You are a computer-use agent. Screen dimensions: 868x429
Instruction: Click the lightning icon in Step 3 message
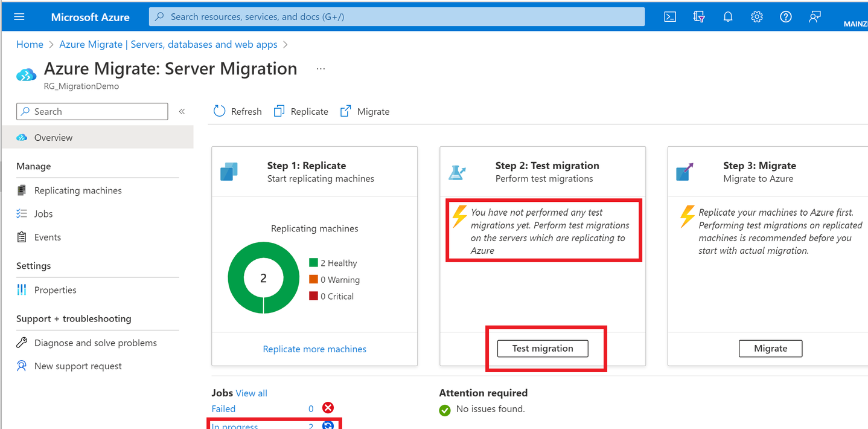[x=688, y=217]
